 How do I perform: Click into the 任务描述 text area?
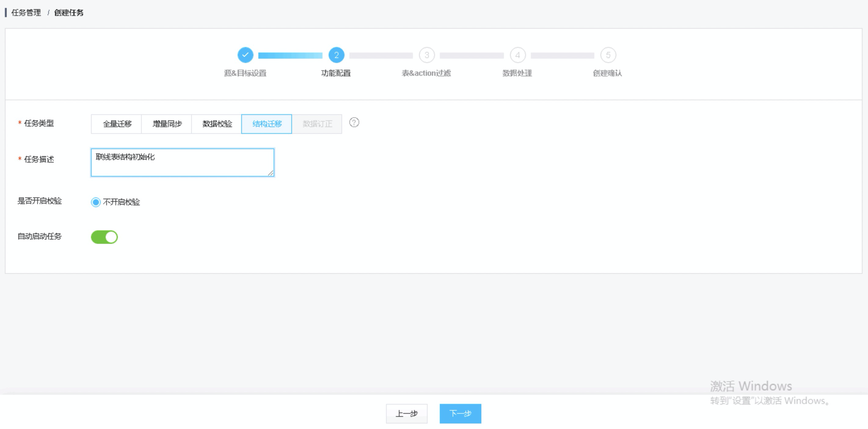(x=182, y=163)
